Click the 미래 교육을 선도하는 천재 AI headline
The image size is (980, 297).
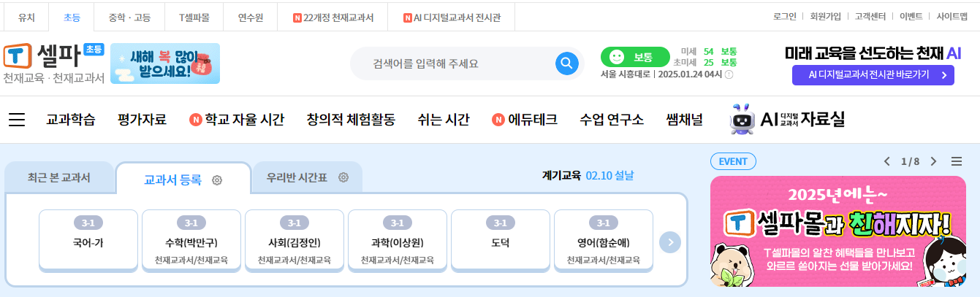(873, 53)
